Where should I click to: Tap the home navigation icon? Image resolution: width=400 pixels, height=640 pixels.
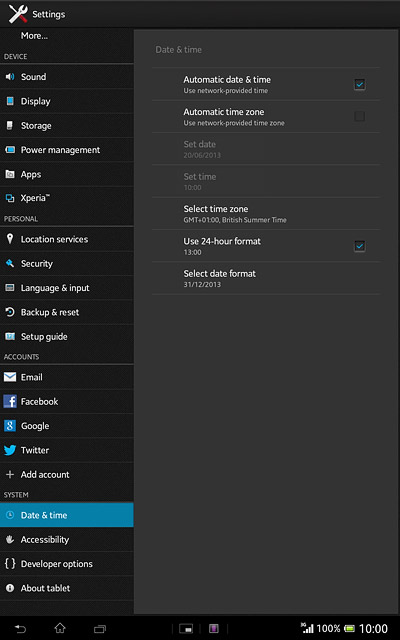(x=60, y=628)
